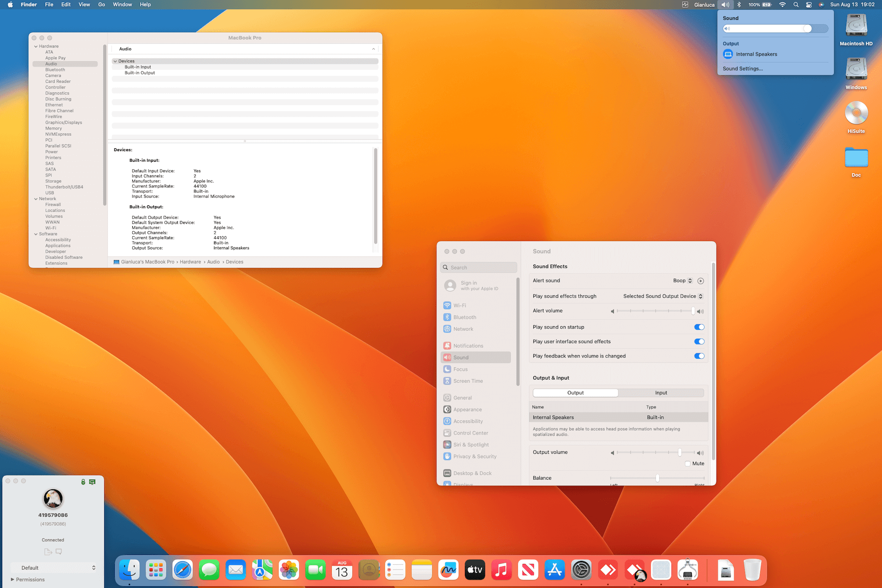Click Sound Settings… in the sound popup
The image size is (882, 588).
[x=742, y=69]
